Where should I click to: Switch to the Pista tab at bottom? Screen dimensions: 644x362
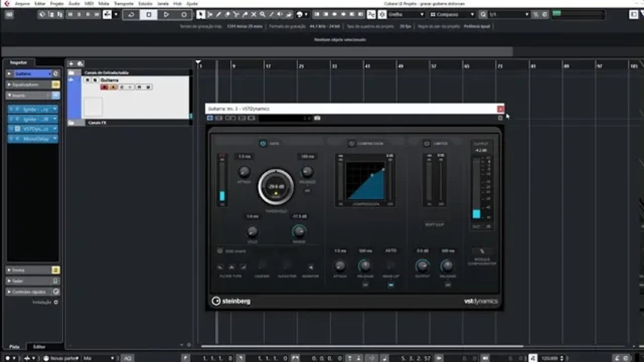15,346
